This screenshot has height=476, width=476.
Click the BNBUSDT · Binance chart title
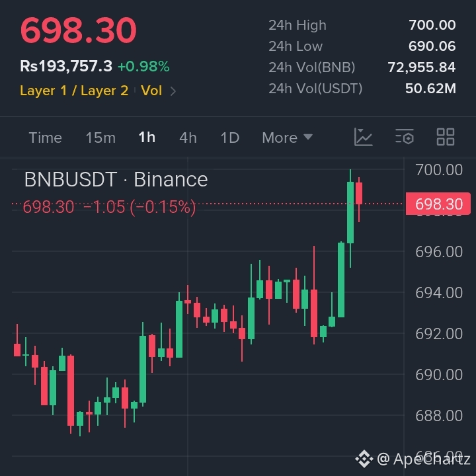pyautogui.click(x=116, y=179)
